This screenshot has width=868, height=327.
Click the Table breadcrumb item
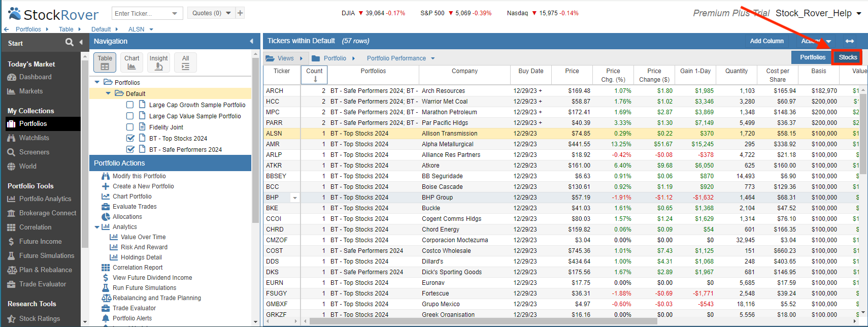tap(66, 29)
